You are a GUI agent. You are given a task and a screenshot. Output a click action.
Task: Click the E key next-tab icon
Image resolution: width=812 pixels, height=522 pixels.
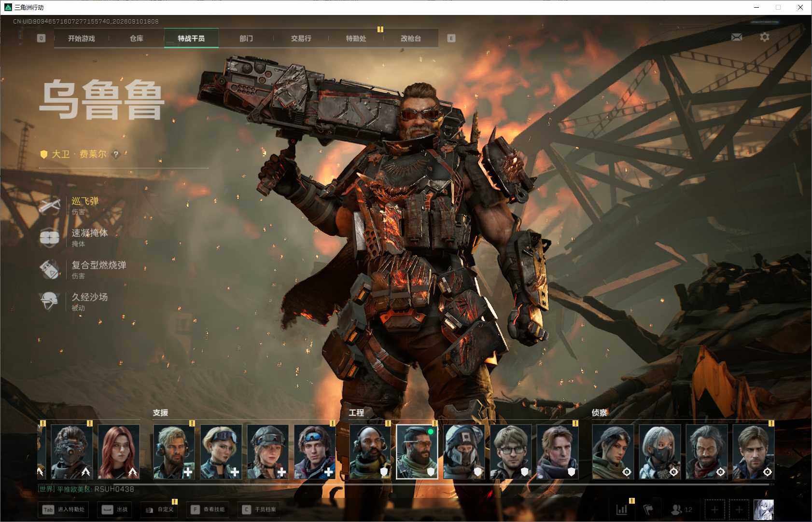click(x=451, y=38)
